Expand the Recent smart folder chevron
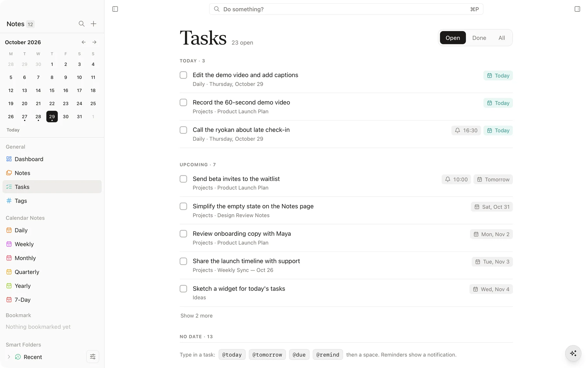Viewport: 588px width, 368px height. point(9,357)
